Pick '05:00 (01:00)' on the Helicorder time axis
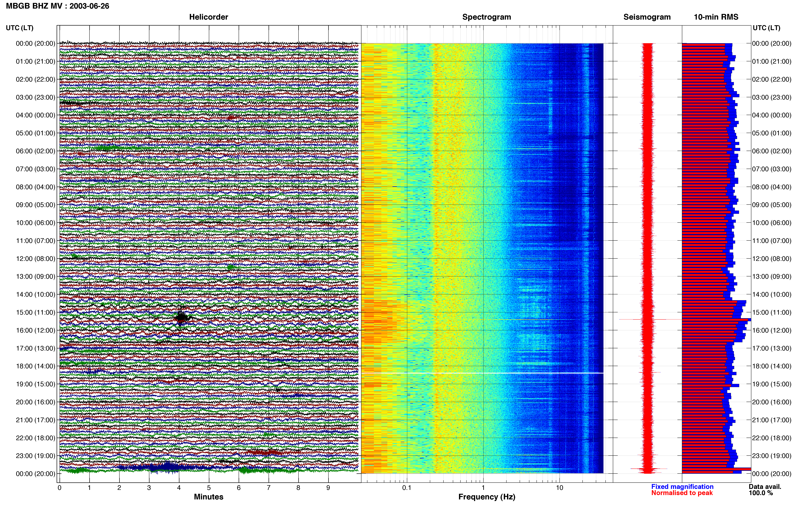 point(36,133)
